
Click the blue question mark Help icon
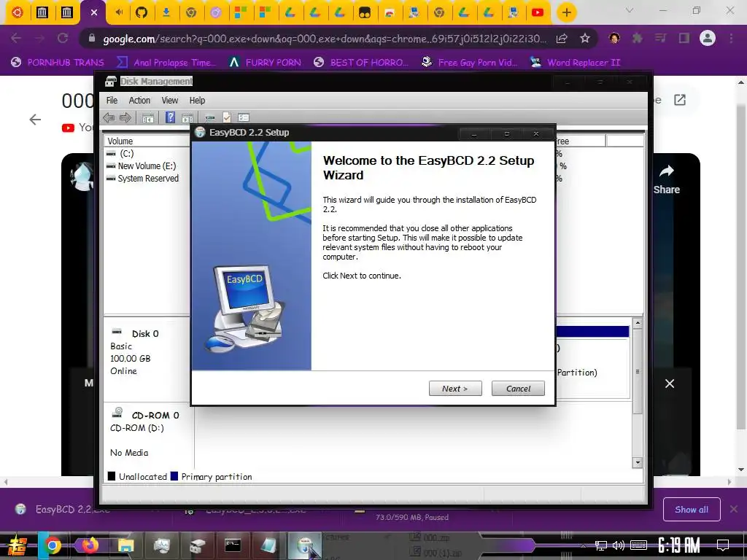pyautogui.click(x=170, y=117)
